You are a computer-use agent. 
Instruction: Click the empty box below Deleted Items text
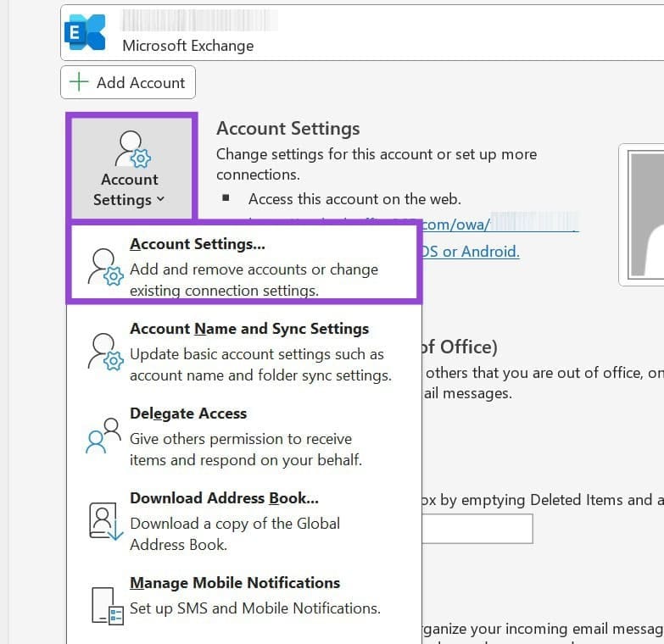pyautogui.click(x=477, y=529)
